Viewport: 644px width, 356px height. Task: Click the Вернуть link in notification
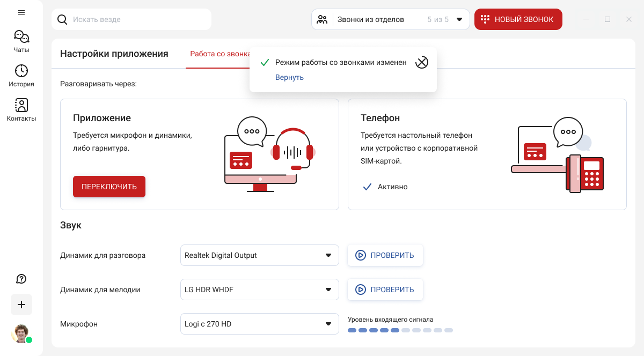click(x=289, y=77)
